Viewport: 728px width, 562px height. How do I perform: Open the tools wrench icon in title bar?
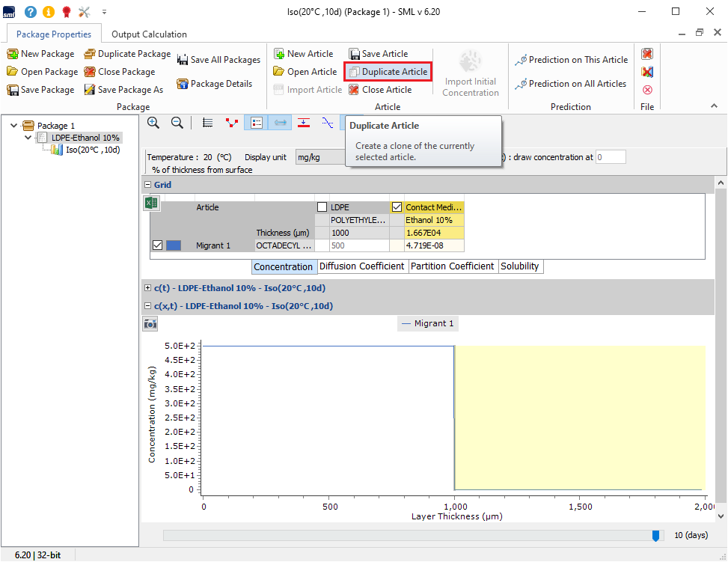[x=84, y=12]
